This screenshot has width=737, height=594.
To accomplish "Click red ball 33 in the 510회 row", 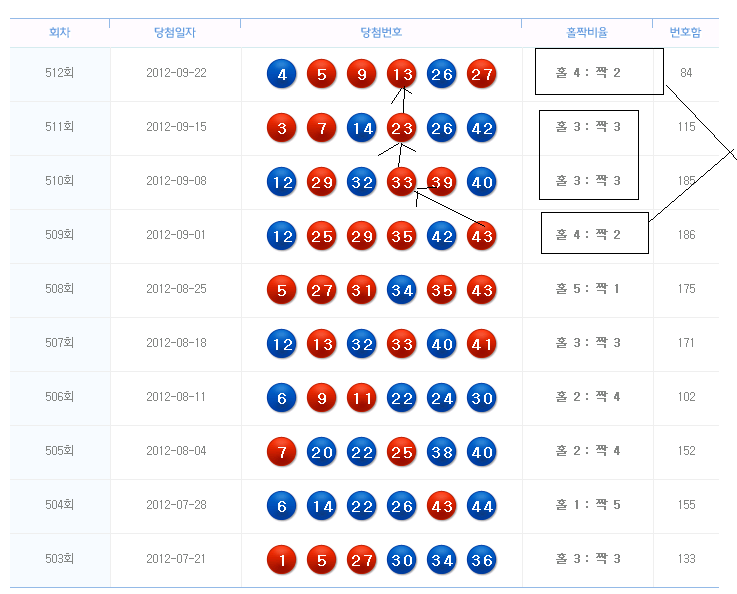I will tap(402, 182).
